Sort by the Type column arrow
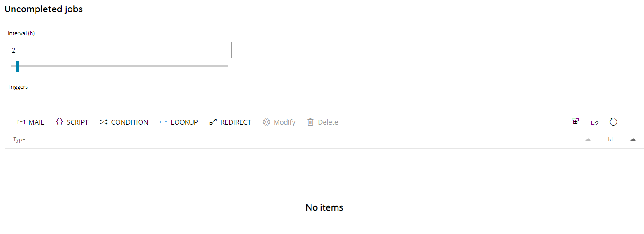The image size is (644, 234). coord(588,140)
